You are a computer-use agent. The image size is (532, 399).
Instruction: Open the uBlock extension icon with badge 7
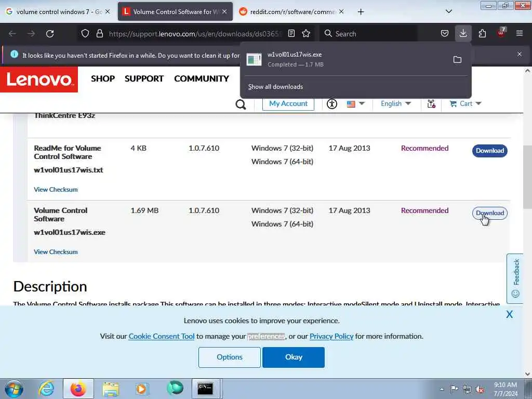[501, 33]
